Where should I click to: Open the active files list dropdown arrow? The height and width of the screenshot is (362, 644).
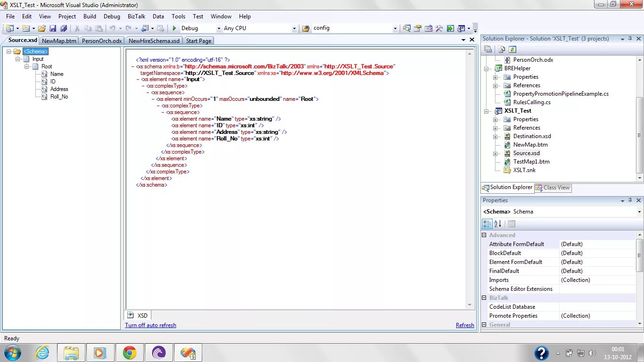pos(463,40)
